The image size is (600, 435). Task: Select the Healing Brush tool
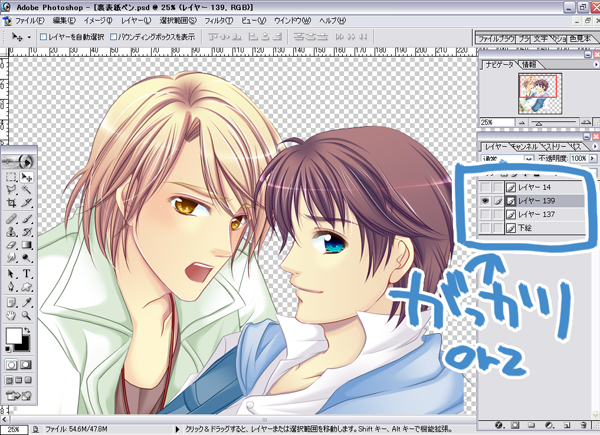click(11, 219)
